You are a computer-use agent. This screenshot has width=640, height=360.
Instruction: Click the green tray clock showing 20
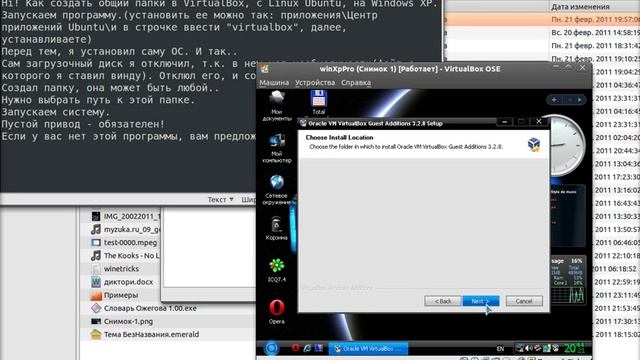pos(575,348)
